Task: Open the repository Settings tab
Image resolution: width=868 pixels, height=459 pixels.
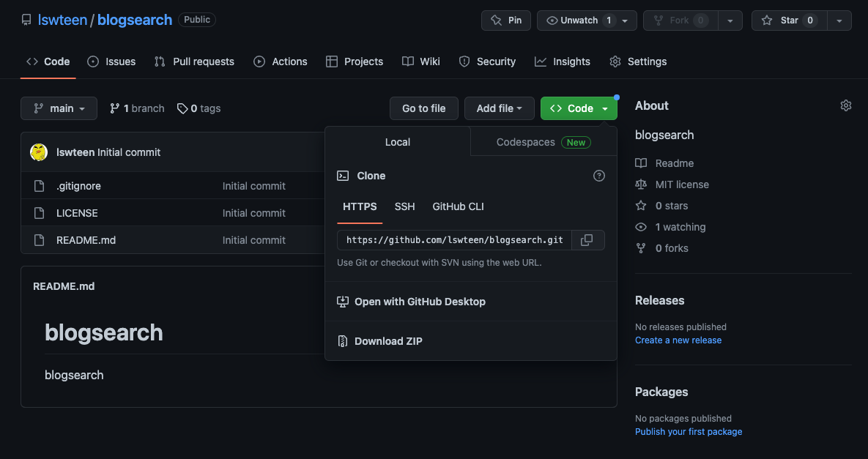Action: pos(638,61)
